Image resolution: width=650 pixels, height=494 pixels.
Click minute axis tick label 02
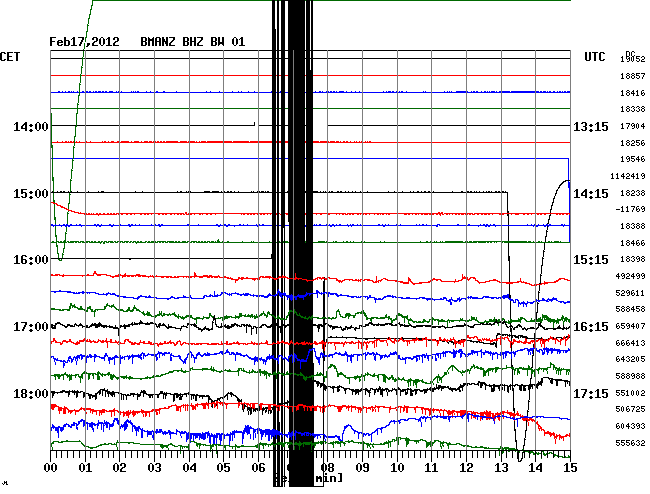[119, 468]
